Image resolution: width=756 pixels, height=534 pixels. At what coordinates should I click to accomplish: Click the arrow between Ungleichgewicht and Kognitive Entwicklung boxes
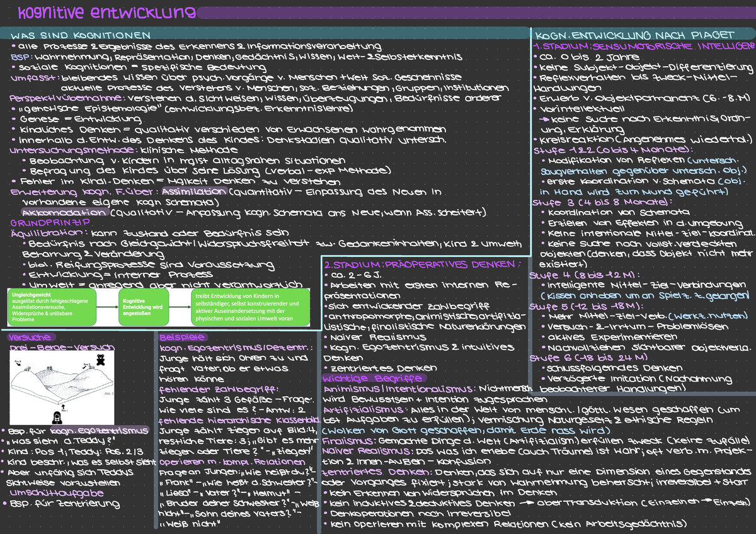pyautogui.click(x=108, y=307)
